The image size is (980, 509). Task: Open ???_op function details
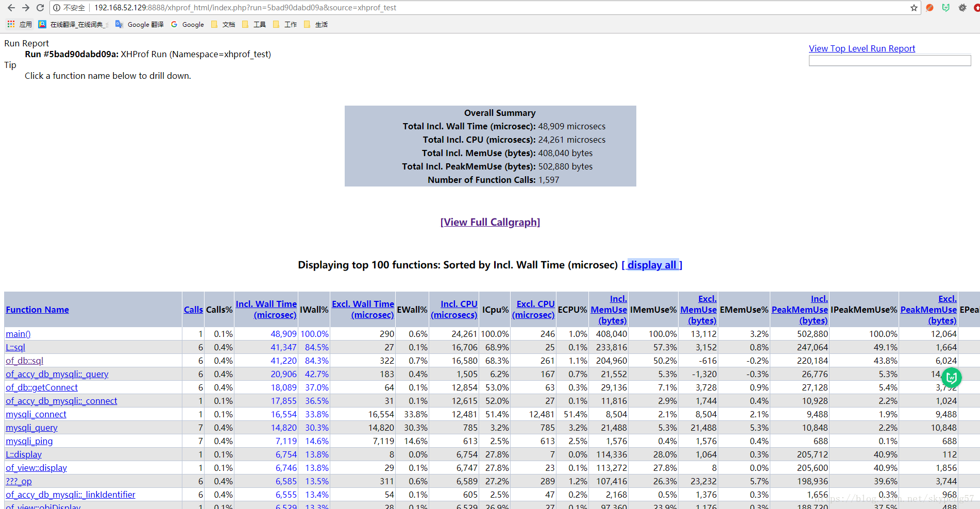[x=19, y=481]
